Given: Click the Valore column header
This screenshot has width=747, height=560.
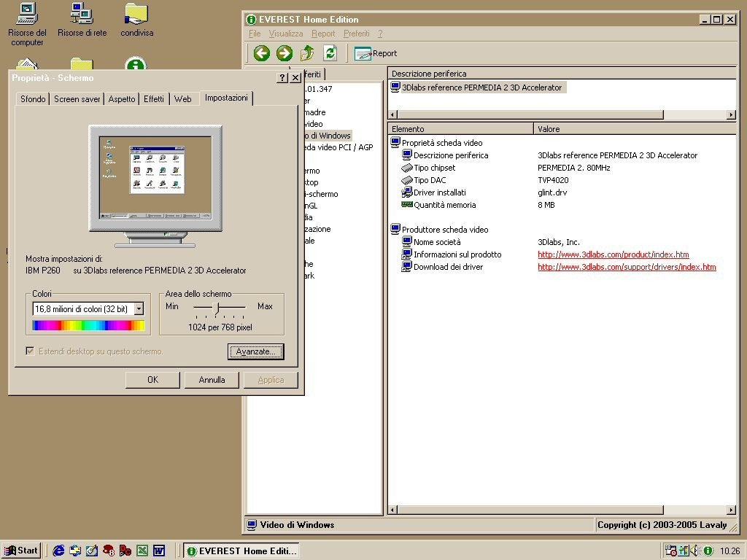Looking at the screenshot, I should 635,128.
